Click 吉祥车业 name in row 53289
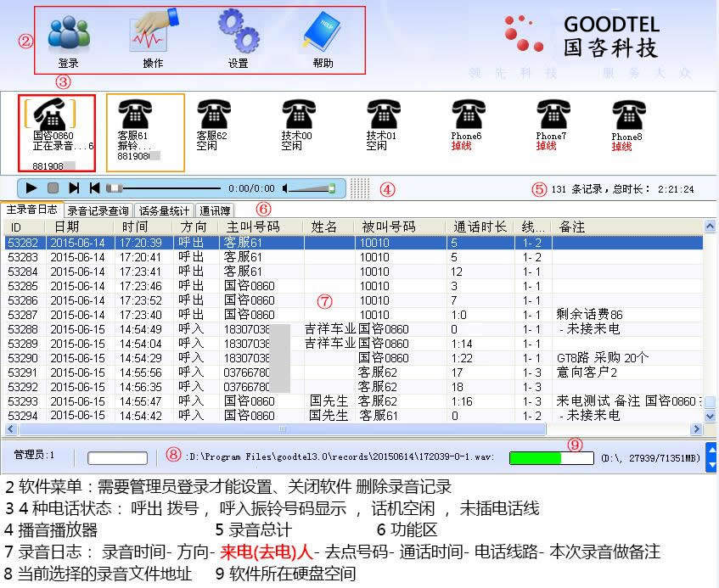Viewport: 719px width, 588px height. 330,344
